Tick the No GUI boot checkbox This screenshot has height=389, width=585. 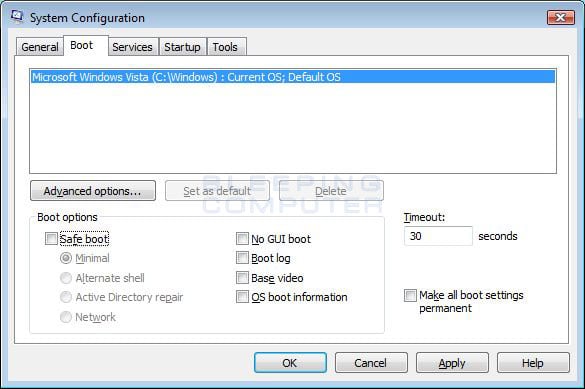click(242, 239)
